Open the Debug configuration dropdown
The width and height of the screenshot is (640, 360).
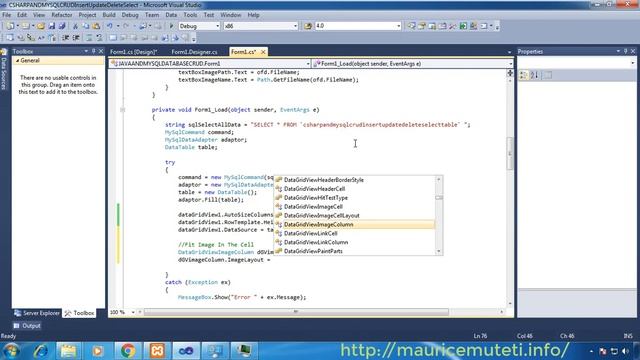pyautogui.click(x=217, y=26)
